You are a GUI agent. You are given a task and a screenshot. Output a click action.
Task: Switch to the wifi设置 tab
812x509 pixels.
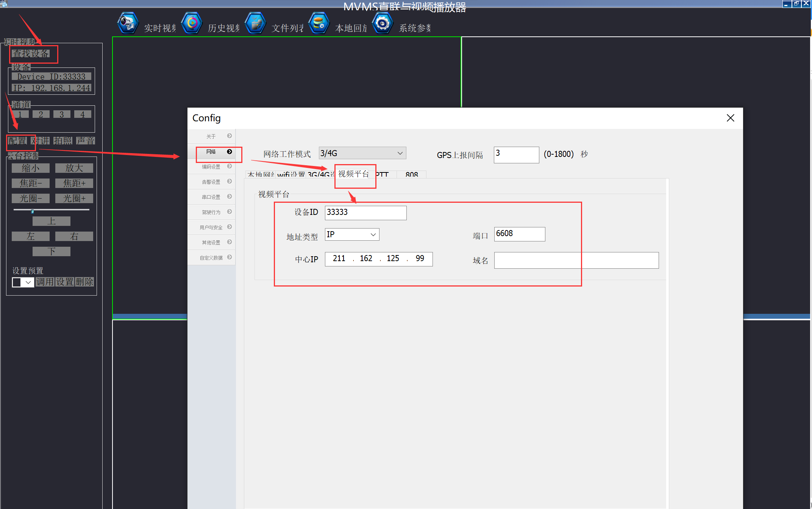291,175
